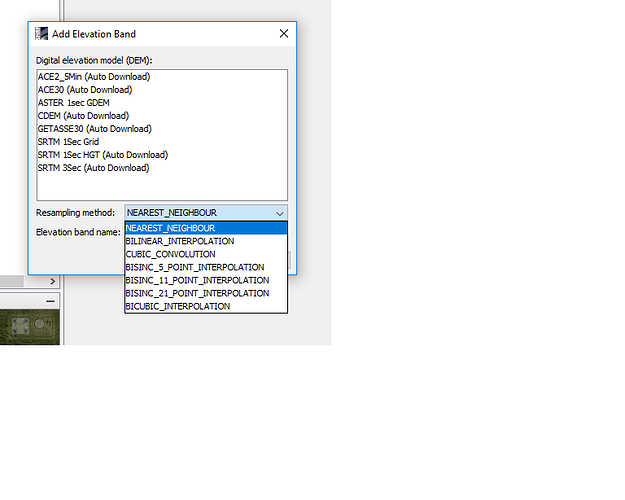
Task: Click the zoom magnifier icon on thumbnail
Action: 42,326
